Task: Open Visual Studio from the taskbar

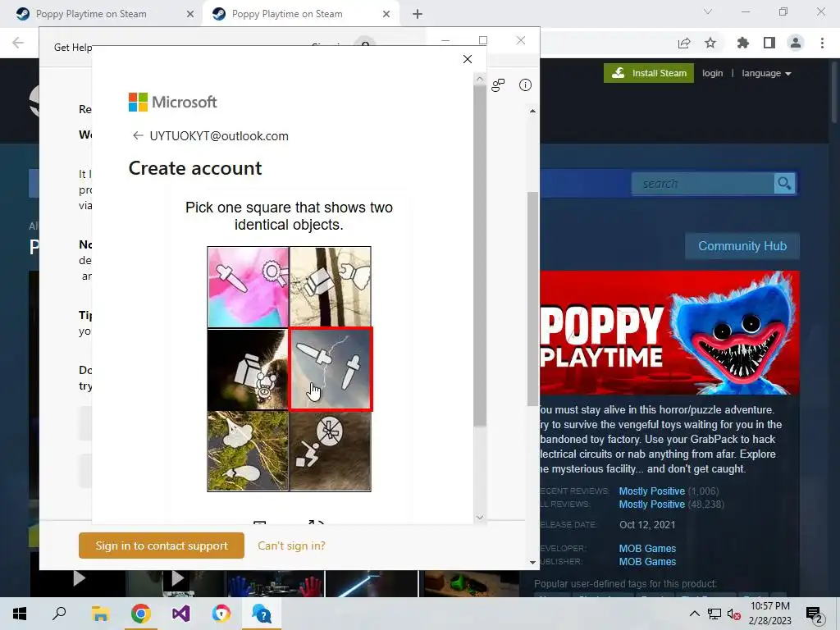Action: pos(181,614)
